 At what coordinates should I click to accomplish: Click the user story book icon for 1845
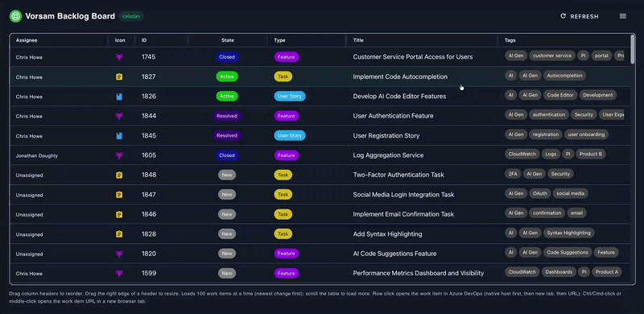(x=119, y=135)
